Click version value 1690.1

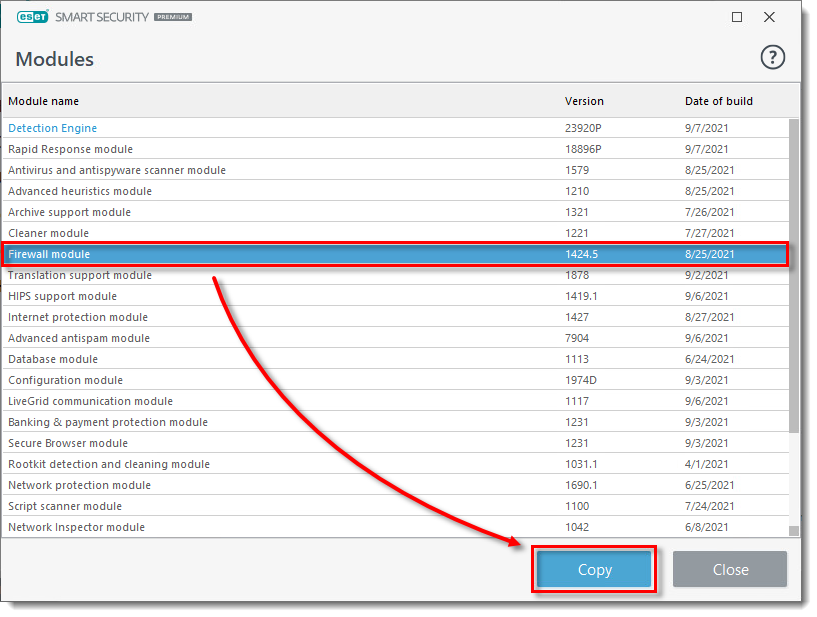581,485
